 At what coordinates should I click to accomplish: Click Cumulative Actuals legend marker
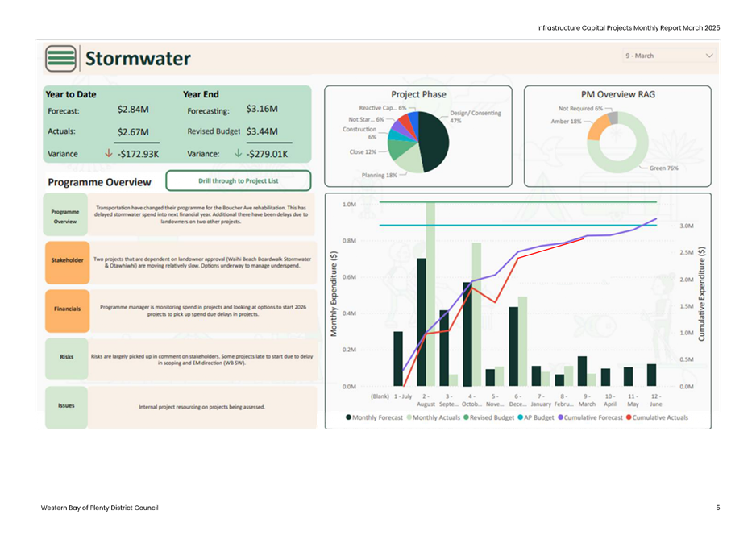627,418
